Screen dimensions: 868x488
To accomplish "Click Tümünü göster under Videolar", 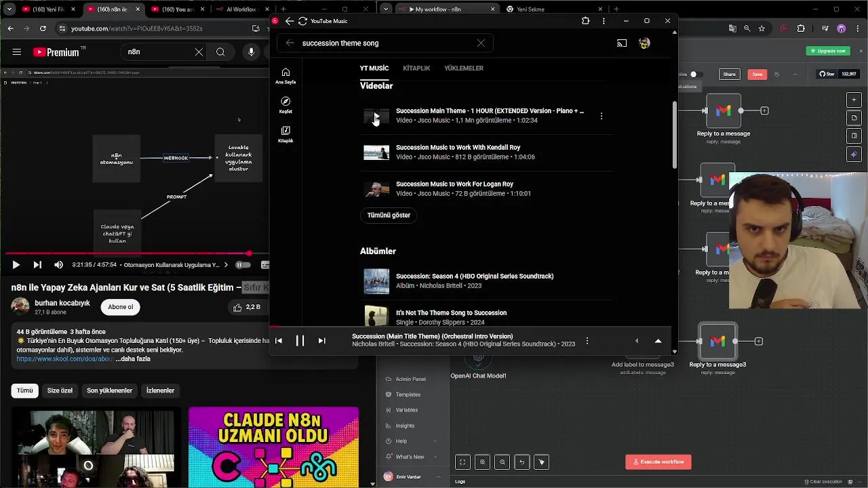I will click(389, 216).
